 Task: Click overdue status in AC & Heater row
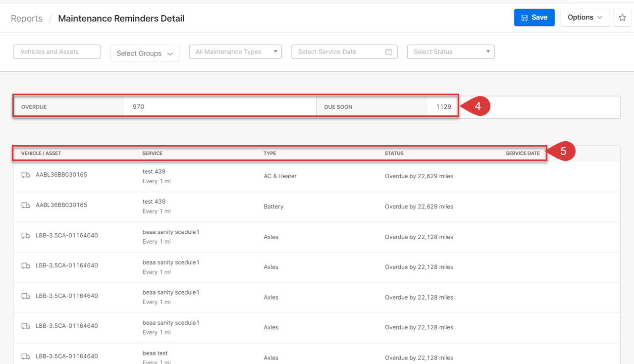[419, 176]
